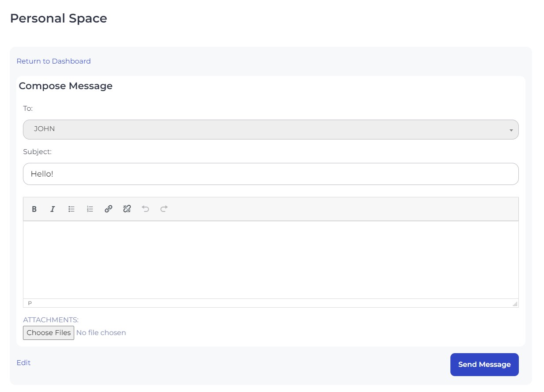Screen dimensions: 544x392
Task: Click the Choose Files button
Action: click(49, 333)
